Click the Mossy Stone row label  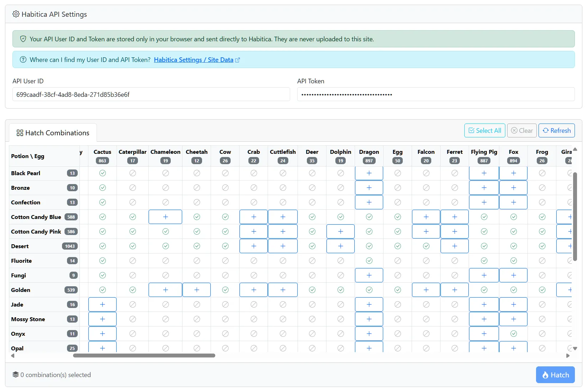28,319
